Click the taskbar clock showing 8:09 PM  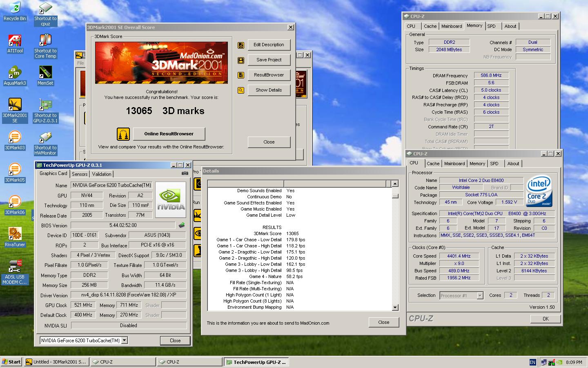574,362
